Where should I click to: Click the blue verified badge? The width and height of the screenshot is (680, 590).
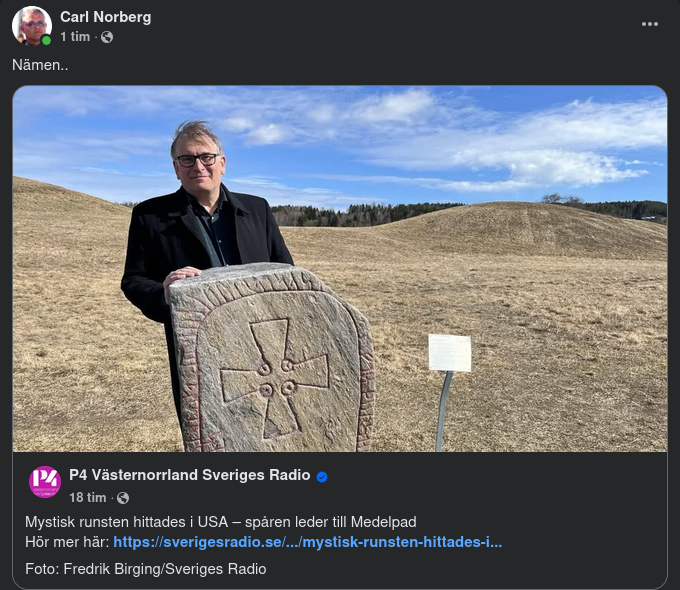[322, 477]
